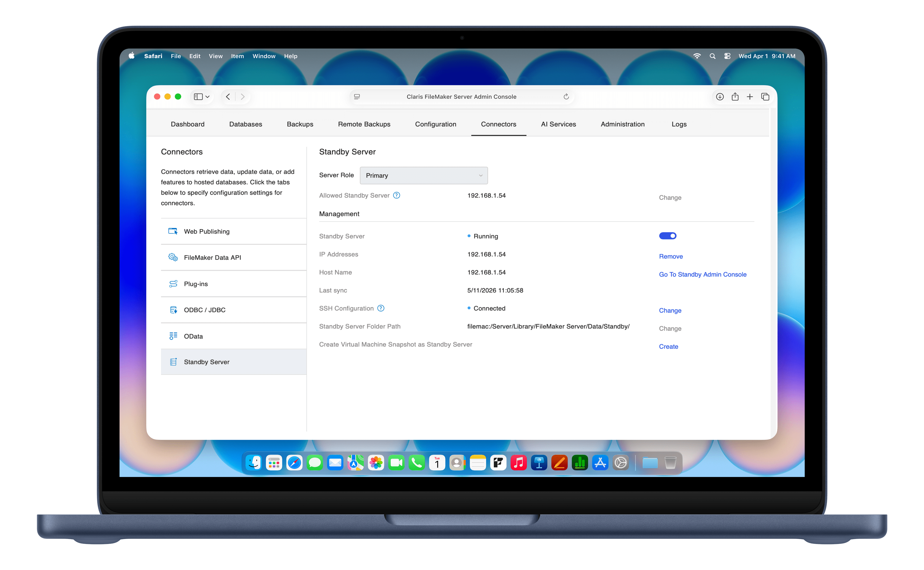Click the Safari address bar
This screenshot has height=570, width=924.
pos(461,97)
